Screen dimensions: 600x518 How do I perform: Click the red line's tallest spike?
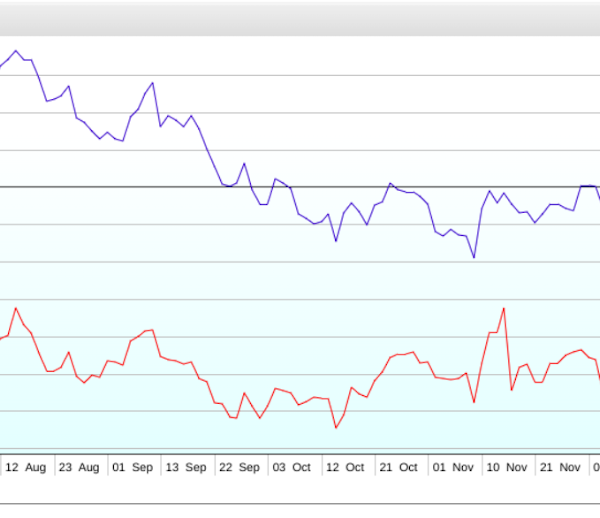(x=503, y=308)
